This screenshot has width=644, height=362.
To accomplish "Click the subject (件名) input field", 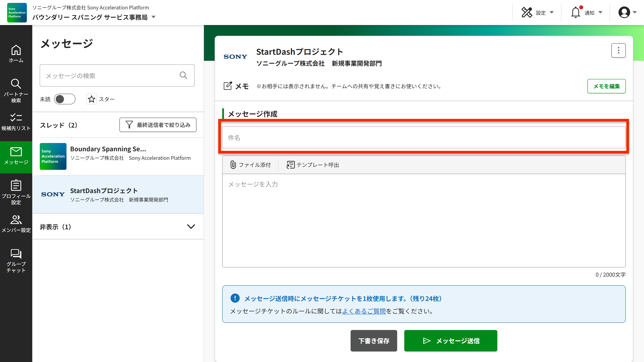I will click(424, 137).
